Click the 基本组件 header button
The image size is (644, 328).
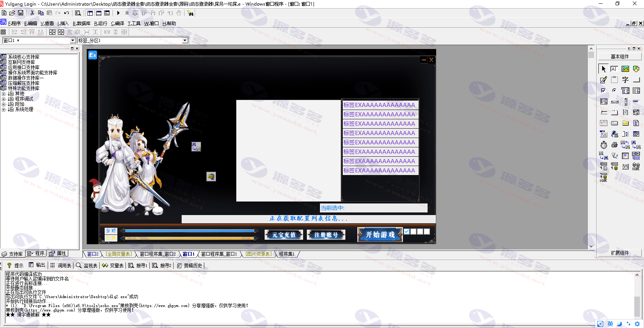tap(620, 57)
